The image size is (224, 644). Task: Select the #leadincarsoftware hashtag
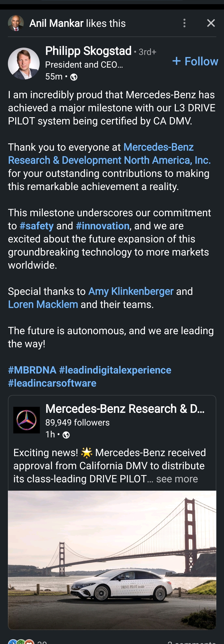pyautogui.click(x=52, y=383)
